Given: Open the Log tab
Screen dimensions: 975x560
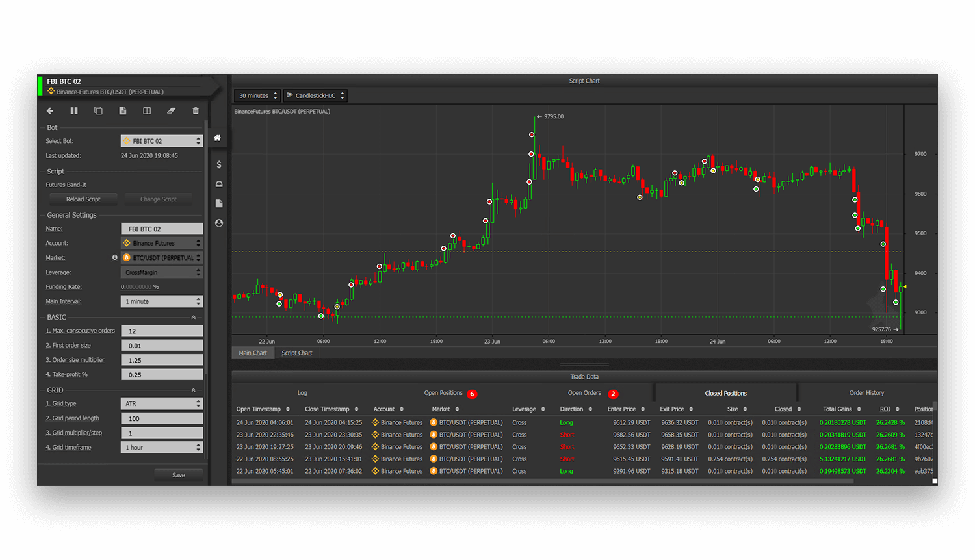Looking at the screenshot, I should [x=302, y=393].
